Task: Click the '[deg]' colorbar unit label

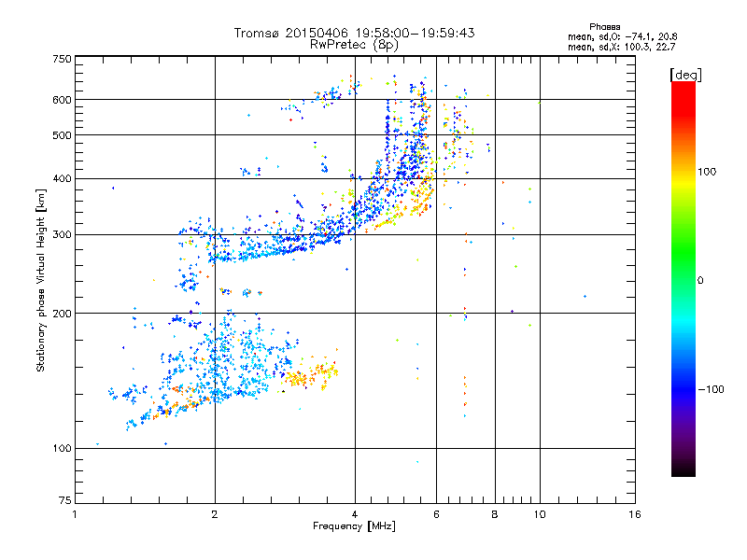Action: (685, 75)
